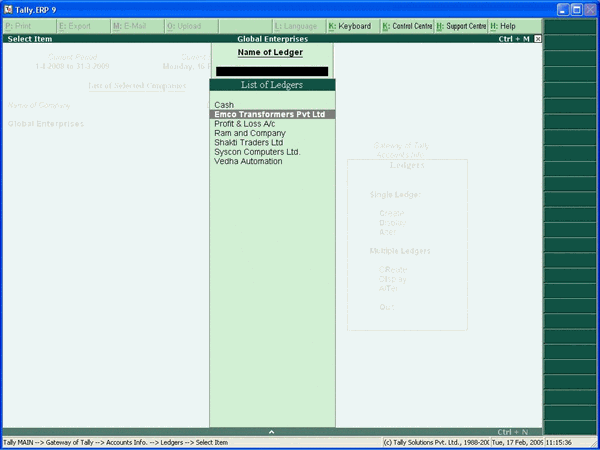Open the Keyboard option
Viewport: 600px width, 450px height.
coord(354,26)
